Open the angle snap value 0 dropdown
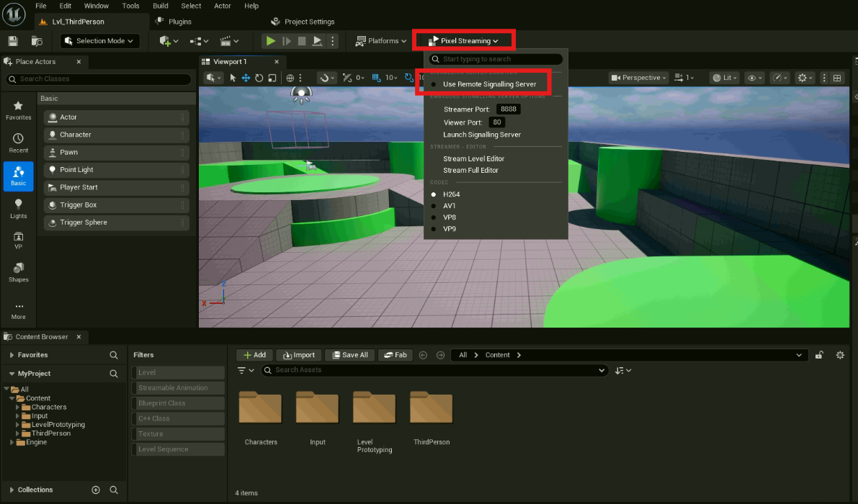 [360, 78]
